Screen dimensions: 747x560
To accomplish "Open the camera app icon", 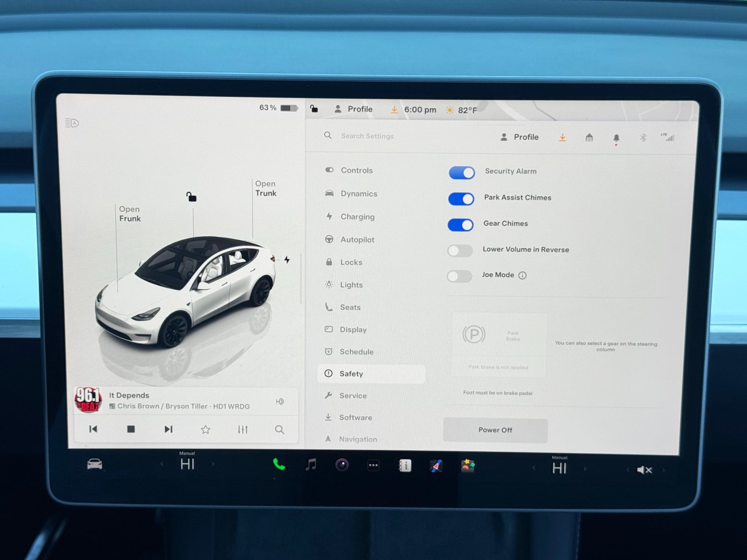I will 342,465.
